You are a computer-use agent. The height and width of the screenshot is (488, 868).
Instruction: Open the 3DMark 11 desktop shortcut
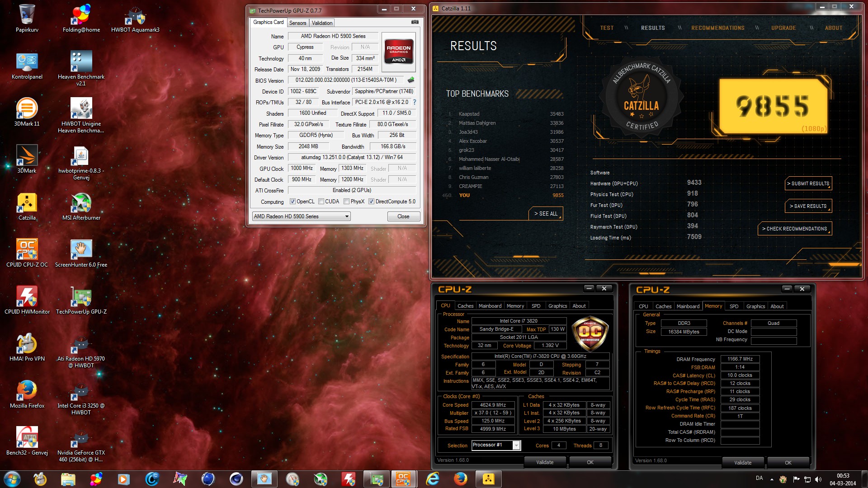point(27,112)
